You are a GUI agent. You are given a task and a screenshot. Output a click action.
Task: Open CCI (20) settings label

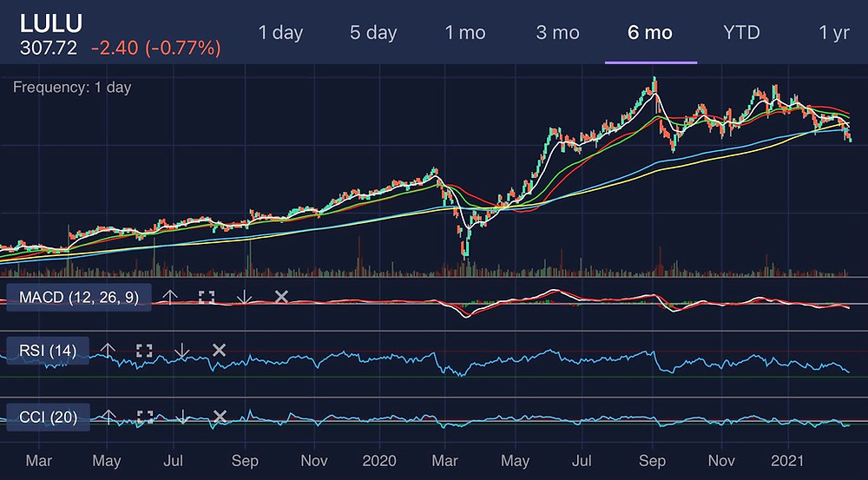click(48, 417)
